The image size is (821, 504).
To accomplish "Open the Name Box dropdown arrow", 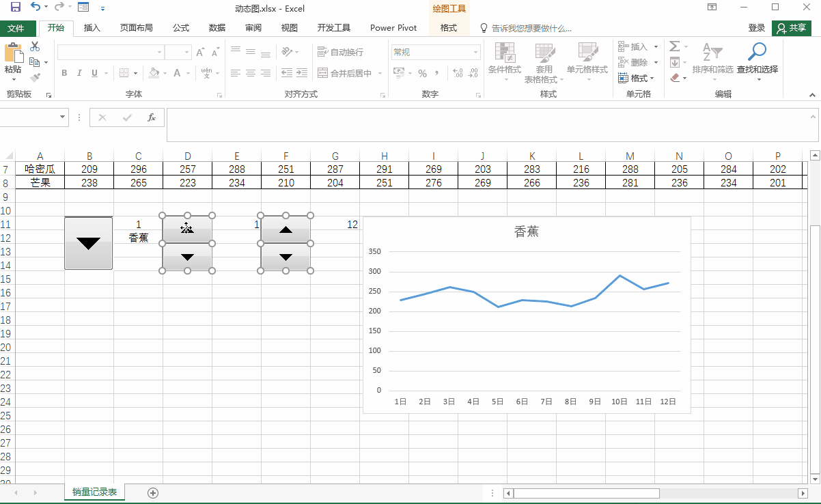I will [63, 117].
